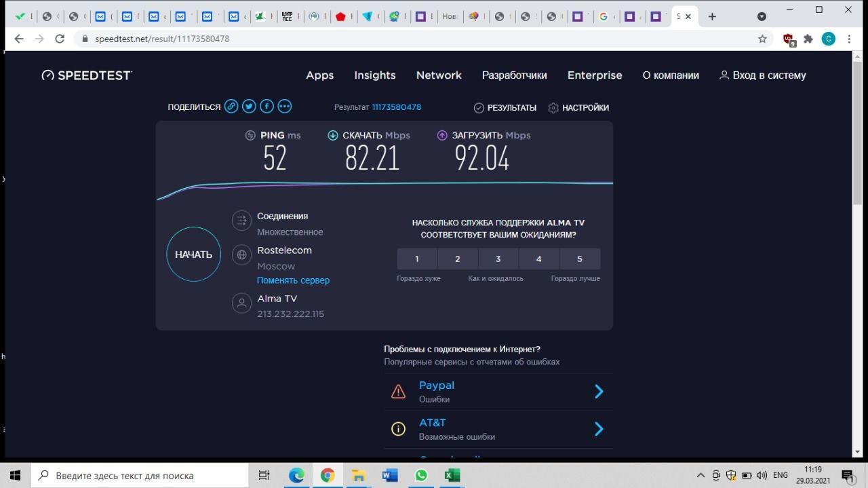Click Поменять сервер link

tap(293, 280)
